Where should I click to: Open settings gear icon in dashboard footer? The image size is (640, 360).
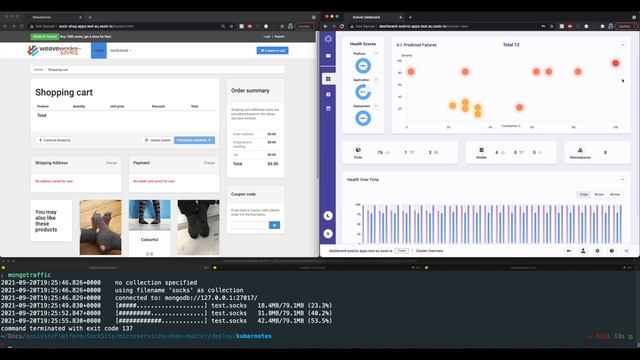point(597,251)
